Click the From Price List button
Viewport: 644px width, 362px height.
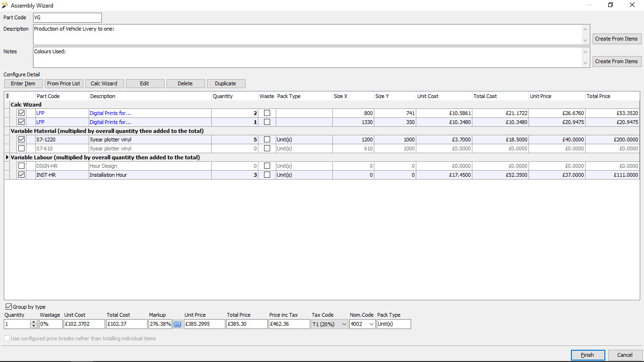64,83
